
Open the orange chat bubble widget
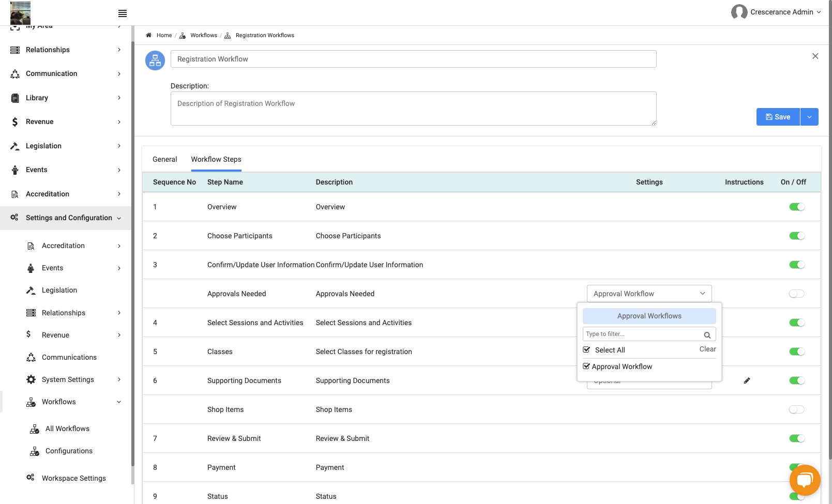pos(805,480)
